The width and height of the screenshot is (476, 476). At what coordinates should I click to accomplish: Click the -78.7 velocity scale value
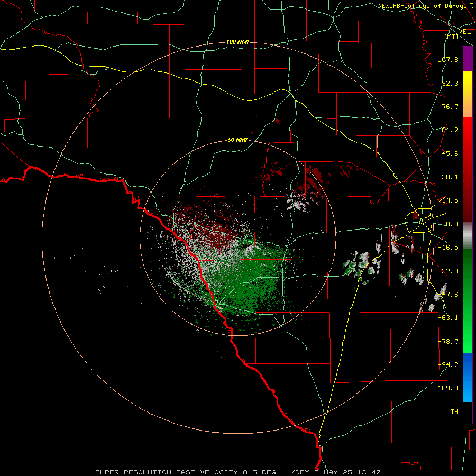[448, 342]
